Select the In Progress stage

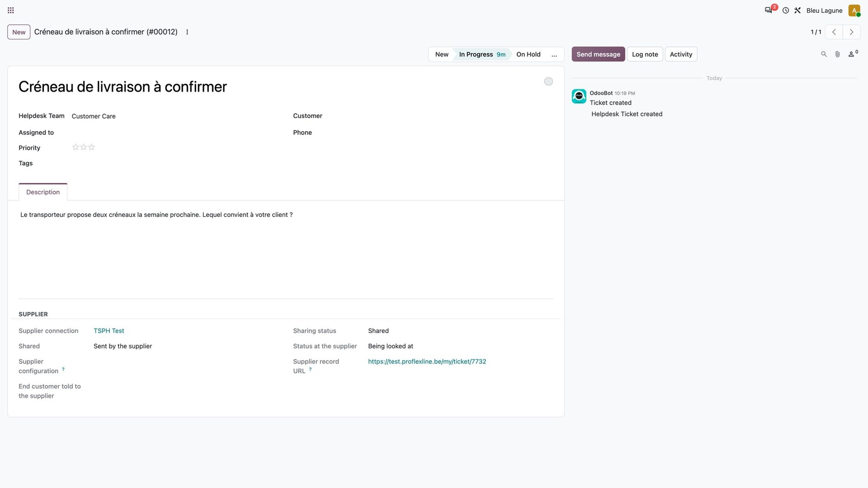click(482, 54)
